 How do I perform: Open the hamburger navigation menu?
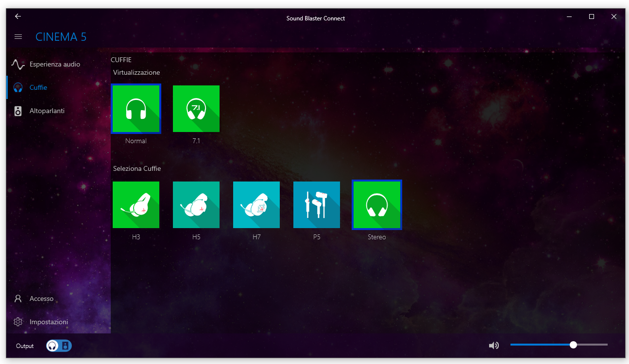[x=18, y=37]
